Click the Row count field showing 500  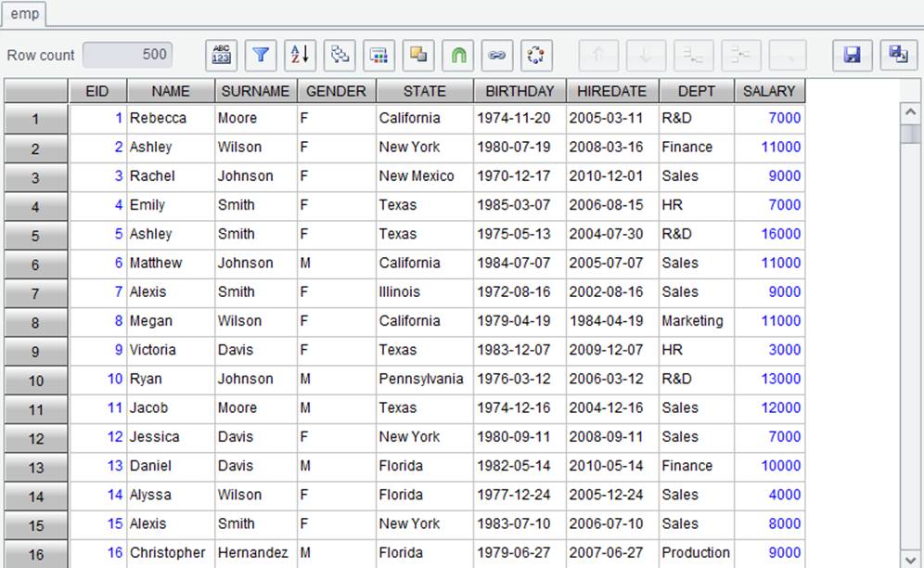click(x=127, y=55)
